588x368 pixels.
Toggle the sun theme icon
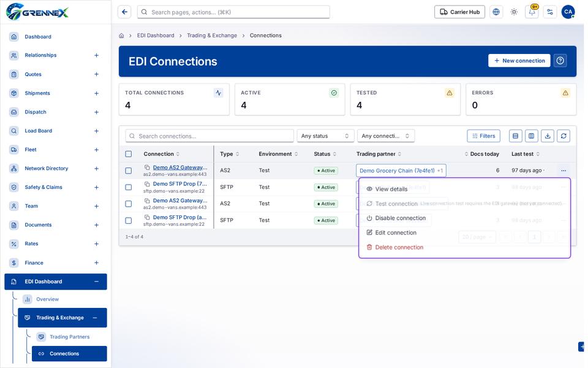(514, 12)
